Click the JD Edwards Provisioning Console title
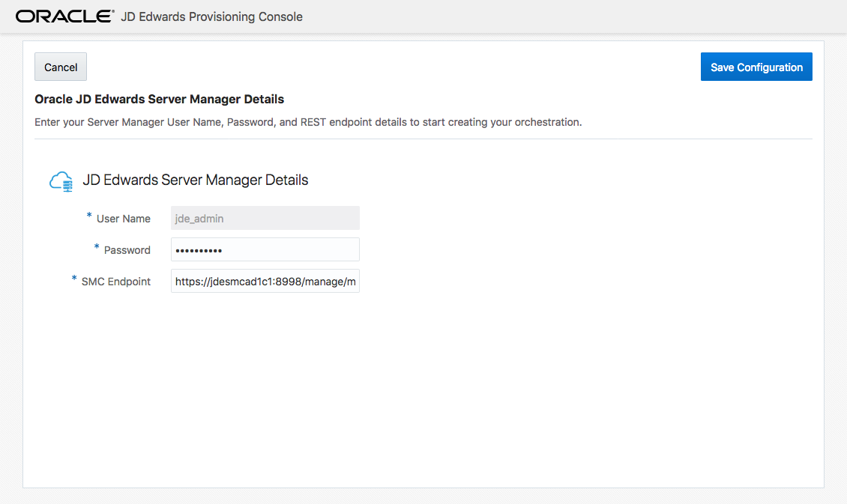 coord(211,16)
